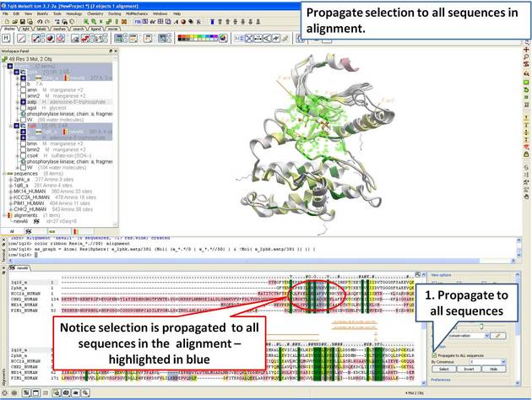Toggle checkbox for 184 water molecules
The width and height of the screenshot is (532, 400).
(23, 167)
